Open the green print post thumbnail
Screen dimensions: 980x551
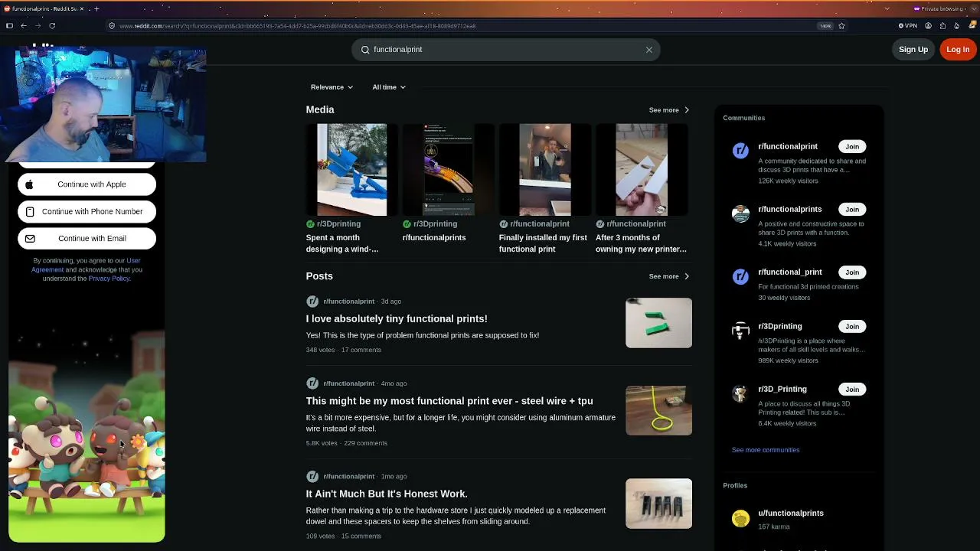(x=658, y=323)
